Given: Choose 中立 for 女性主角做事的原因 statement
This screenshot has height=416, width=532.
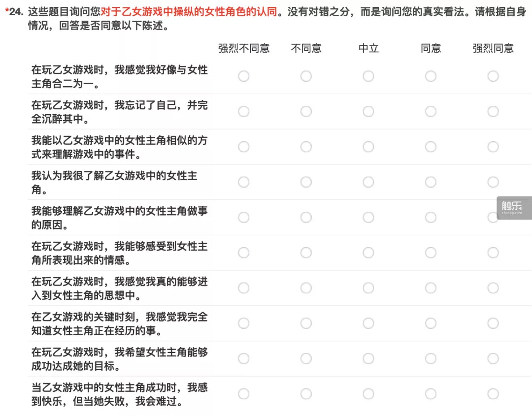Looking at the screenshot, I should point(368,218).
